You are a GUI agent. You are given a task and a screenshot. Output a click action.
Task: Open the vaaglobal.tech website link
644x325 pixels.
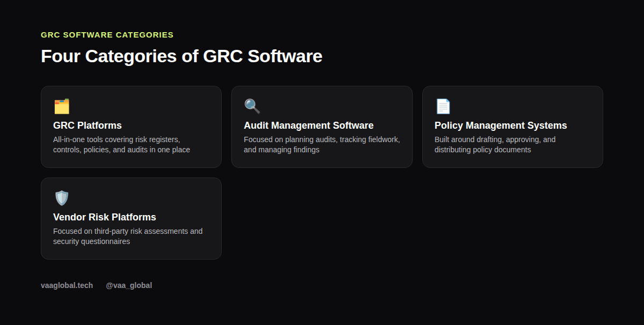coord(67,285)
